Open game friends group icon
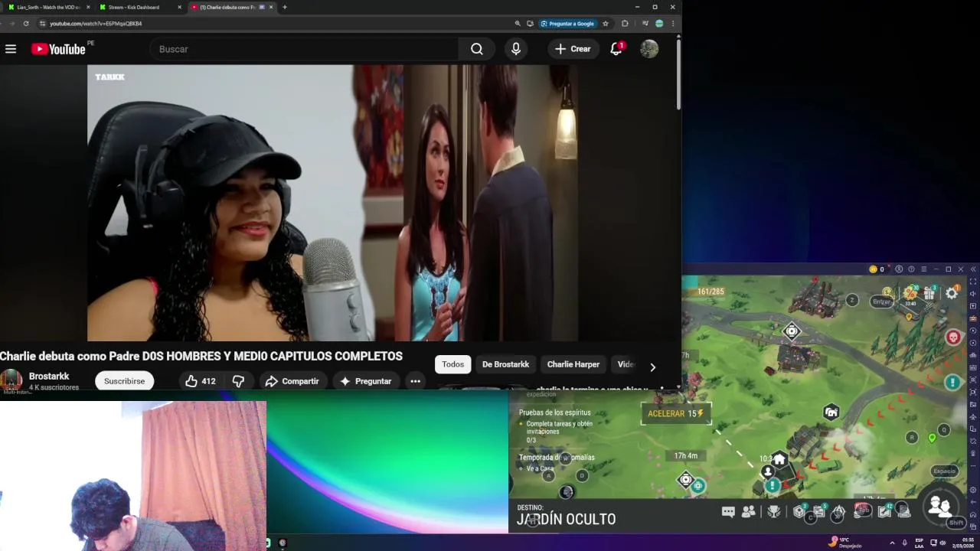980x551 pixels. (749, 512)
